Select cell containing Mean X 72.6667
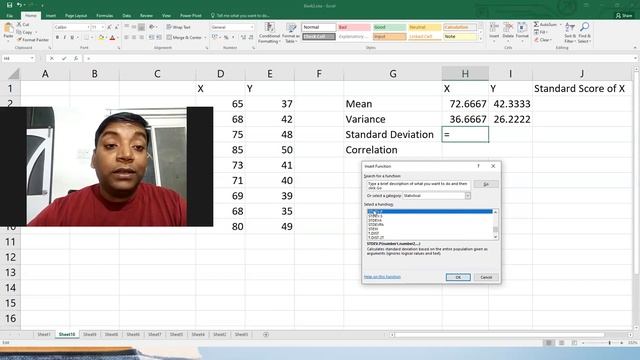 (x=465, y=104)
